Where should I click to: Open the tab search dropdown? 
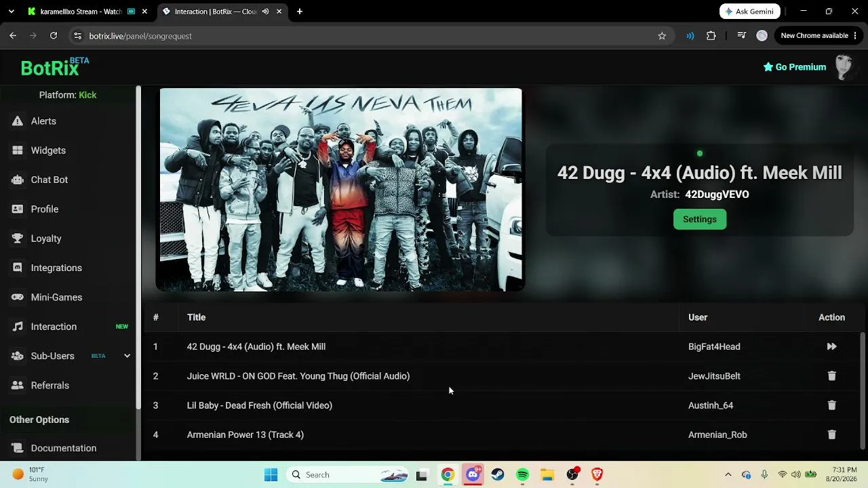click(x=11, y=12)
